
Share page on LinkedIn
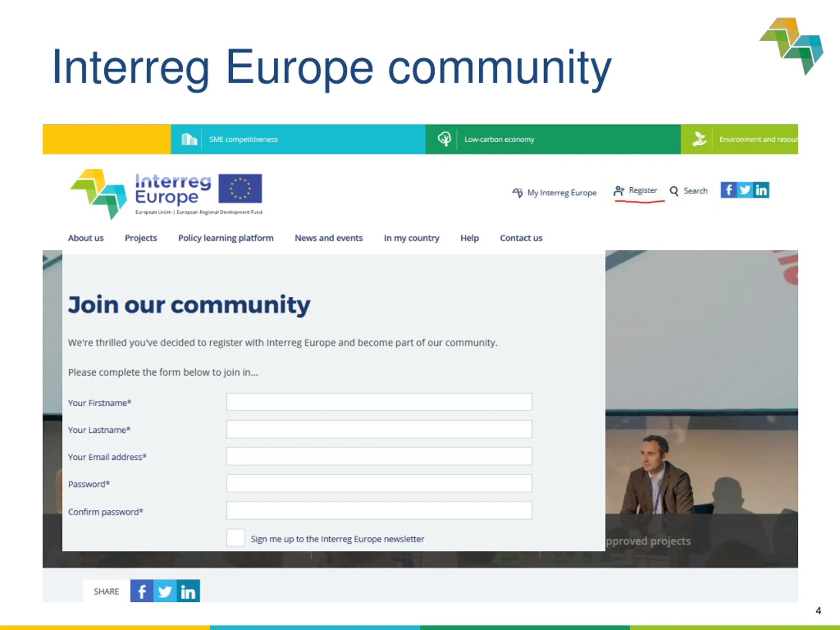(x=188, y=591)
